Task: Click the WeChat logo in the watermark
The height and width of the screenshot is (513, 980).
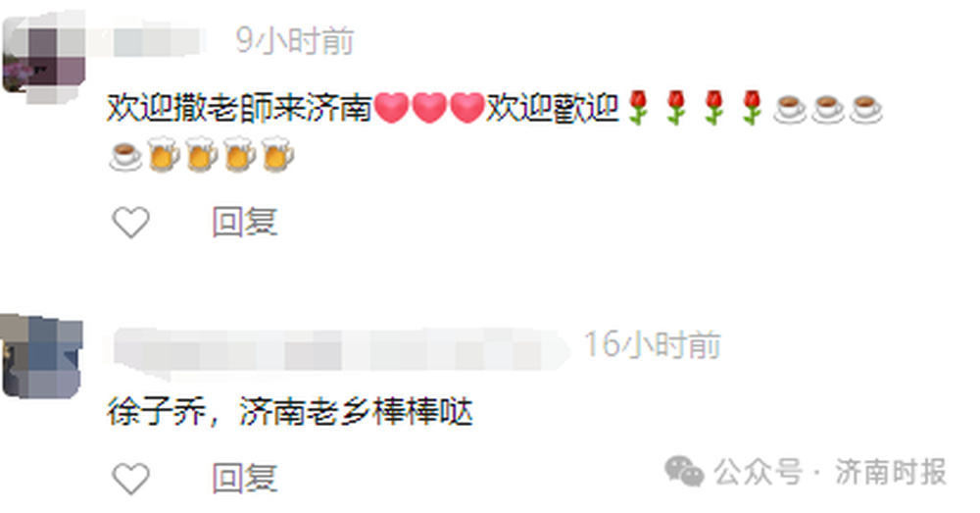Action: pos(684,471)
